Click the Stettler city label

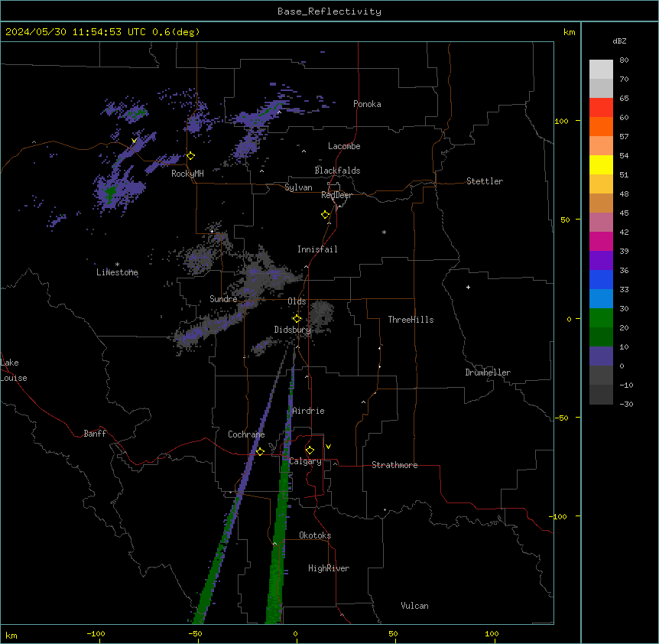485,181
